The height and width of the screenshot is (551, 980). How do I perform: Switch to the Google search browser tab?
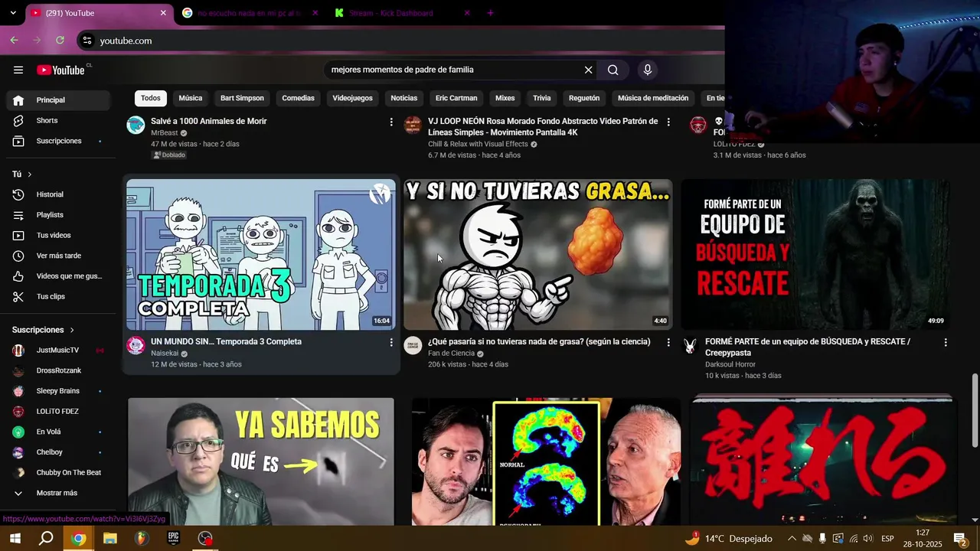click(250, 13)
